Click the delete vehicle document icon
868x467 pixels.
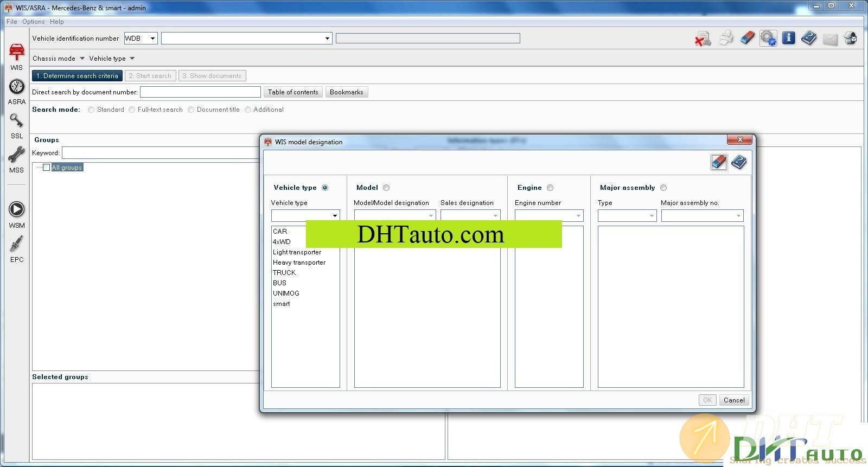(x=703, y=39)
